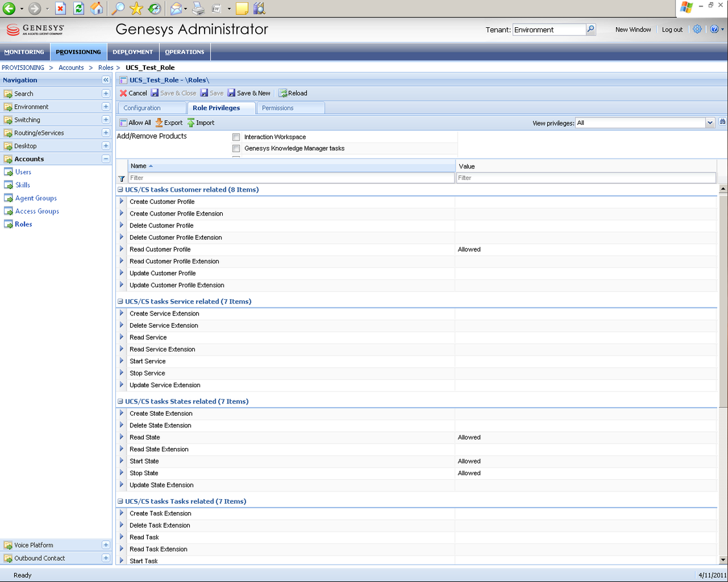Open Agent Groups in navigation

pyautogui.click(x=36, y=198)
